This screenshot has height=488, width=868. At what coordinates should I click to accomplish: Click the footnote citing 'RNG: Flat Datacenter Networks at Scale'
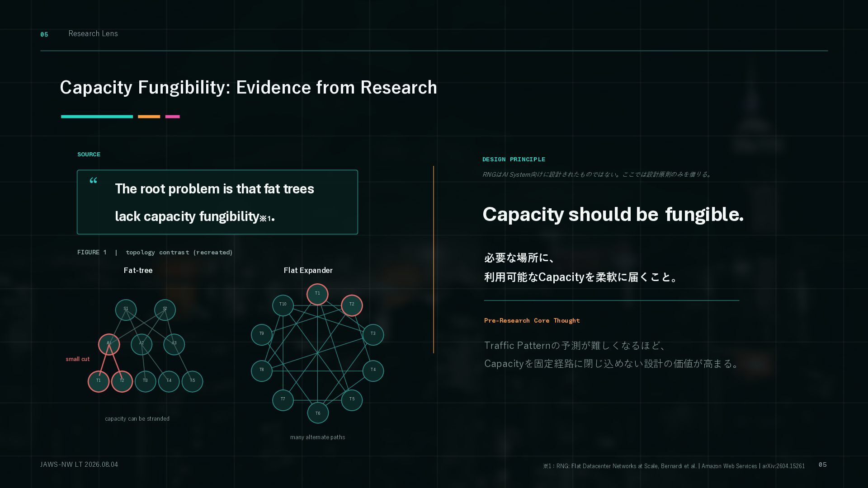674,466
